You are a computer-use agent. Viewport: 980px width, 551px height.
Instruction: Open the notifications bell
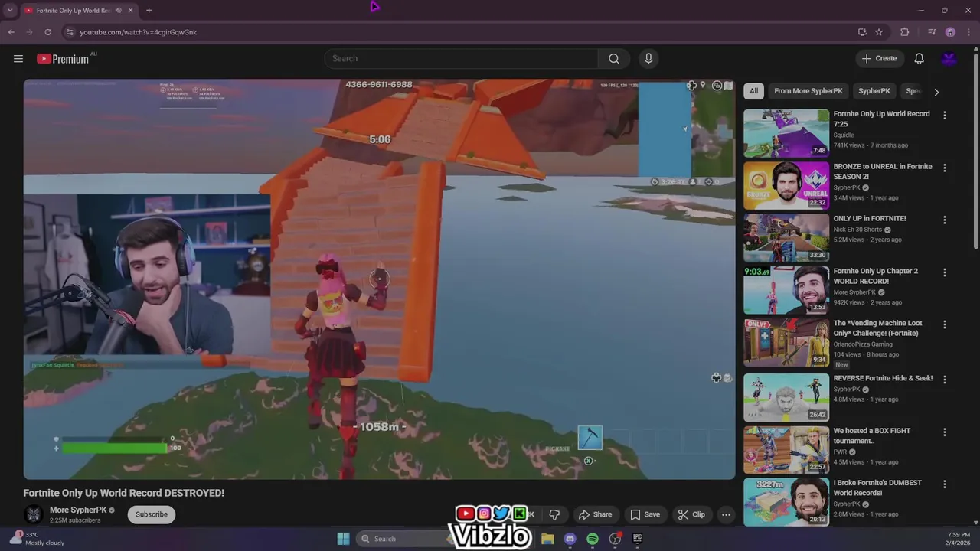point(919,59)
